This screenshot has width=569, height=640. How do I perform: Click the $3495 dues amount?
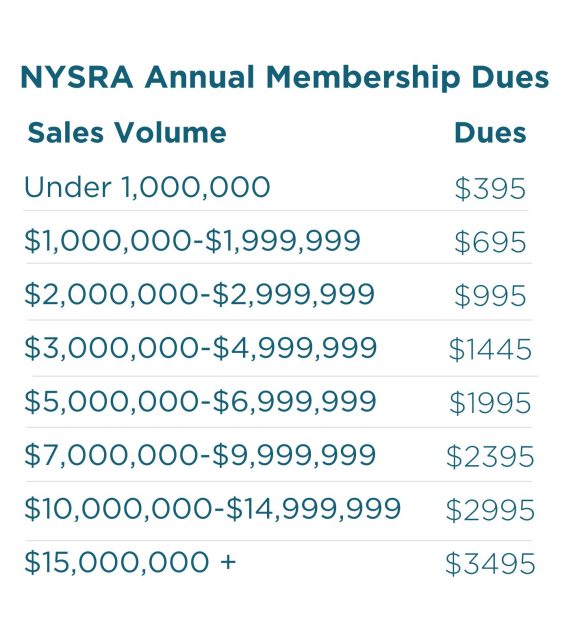pos(490,563)
